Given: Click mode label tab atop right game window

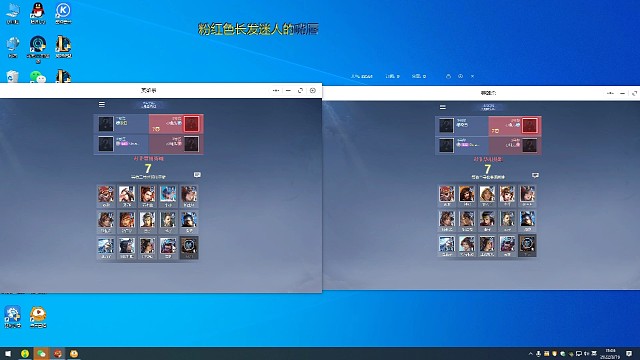Looking at the screenshot, I should pyautogui.click(x=489, y=107).
